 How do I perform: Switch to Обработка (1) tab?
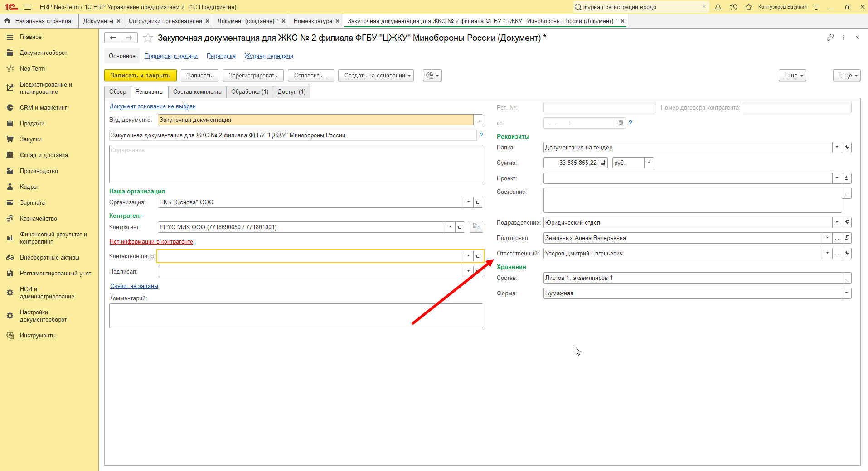[250, 91]
